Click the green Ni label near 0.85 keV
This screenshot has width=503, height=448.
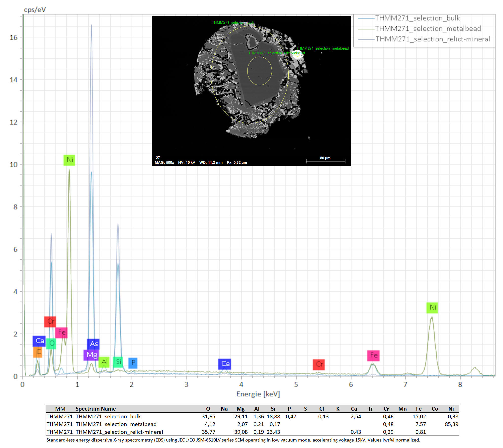[69, 160]
